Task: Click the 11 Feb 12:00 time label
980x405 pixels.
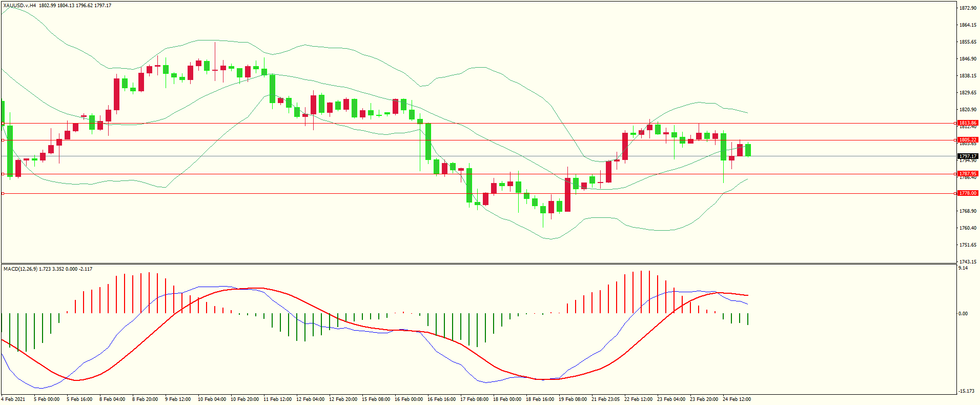Action: (x=277, y=399)
